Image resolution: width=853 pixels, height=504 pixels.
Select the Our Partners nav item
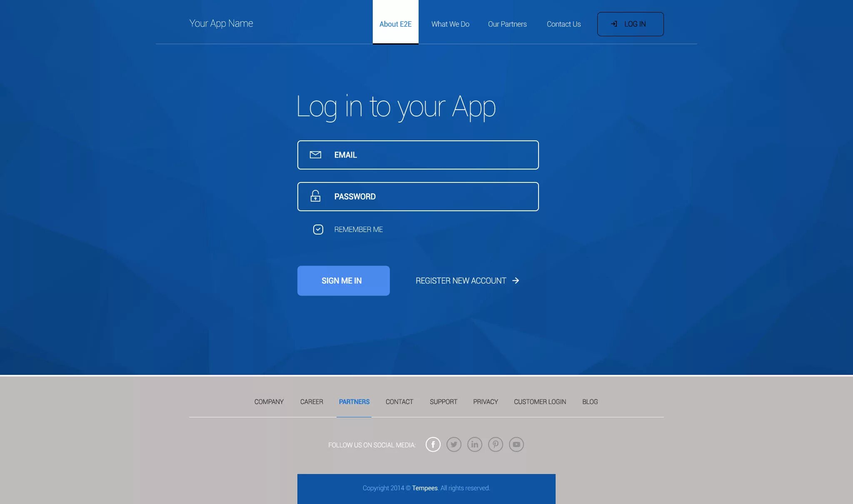tap(507, 24)
